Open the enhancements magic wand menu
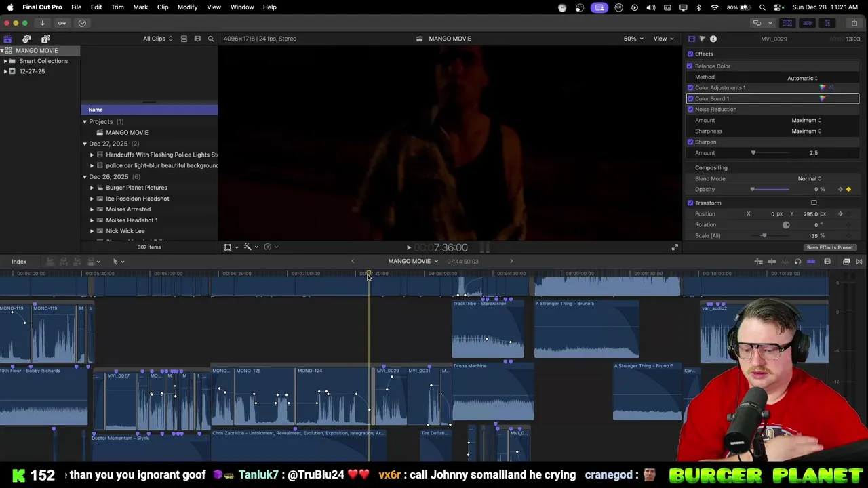Viewport: 868px width, 488px height. tap(250, 247)
